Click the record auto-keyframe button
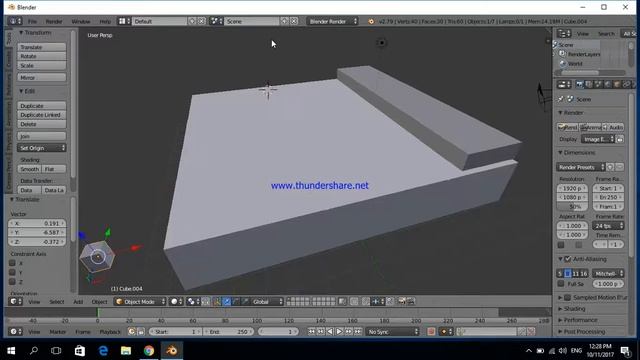Viewport: 640px width, 360px height. pos(431,331)
